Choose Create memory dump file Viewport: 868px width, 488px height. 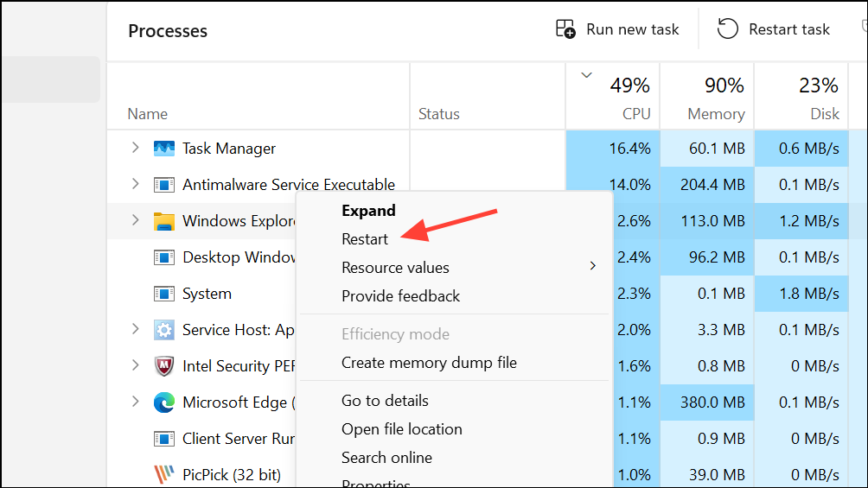tap(429, 363)
